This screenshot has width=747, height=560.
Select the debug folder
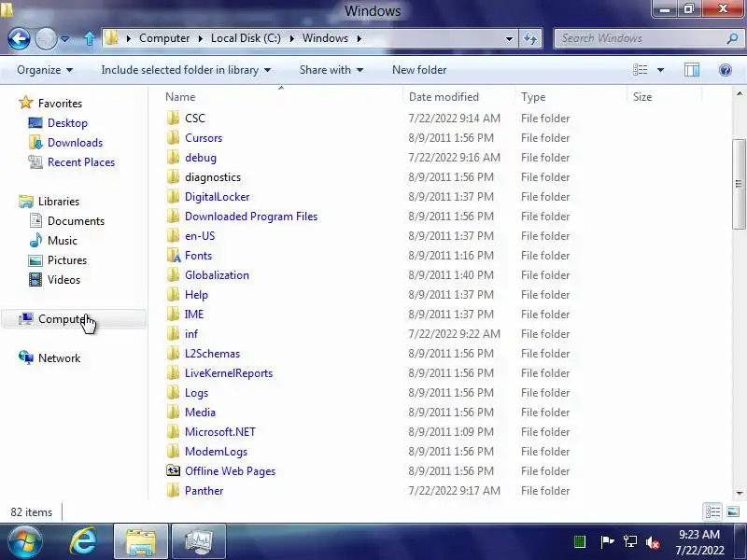point(201,157)
